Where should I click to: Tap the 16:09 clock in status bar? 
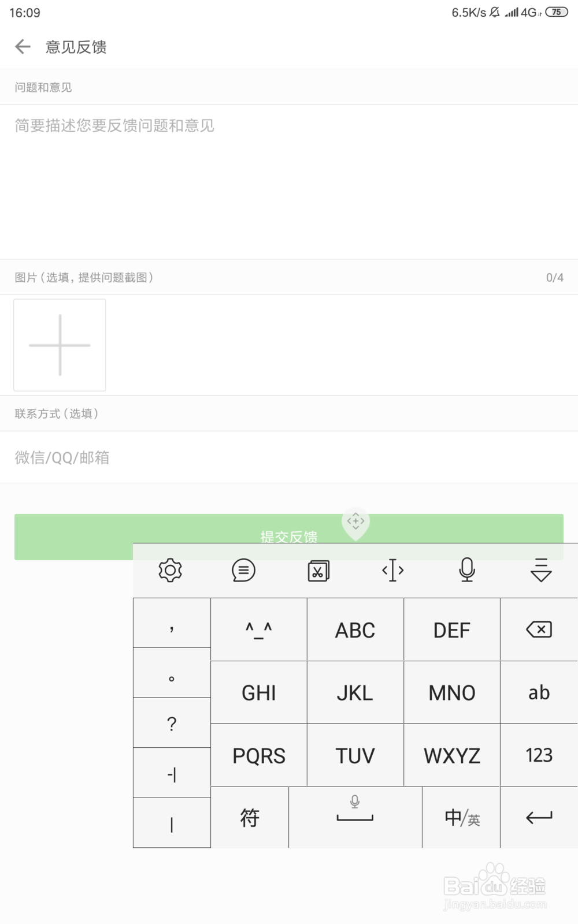tap(25, 13)
